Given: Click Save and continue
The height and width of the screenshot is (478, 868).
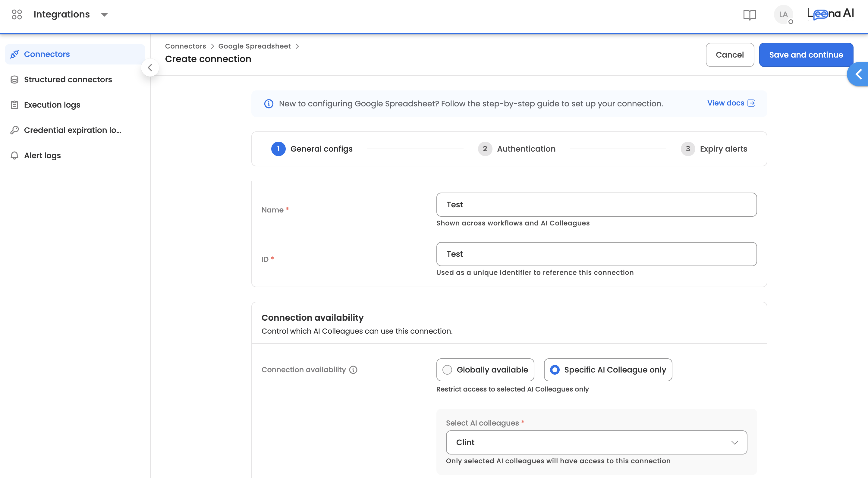Looking at the screenshot, I should pyautogui.click(x=806, y=55).
